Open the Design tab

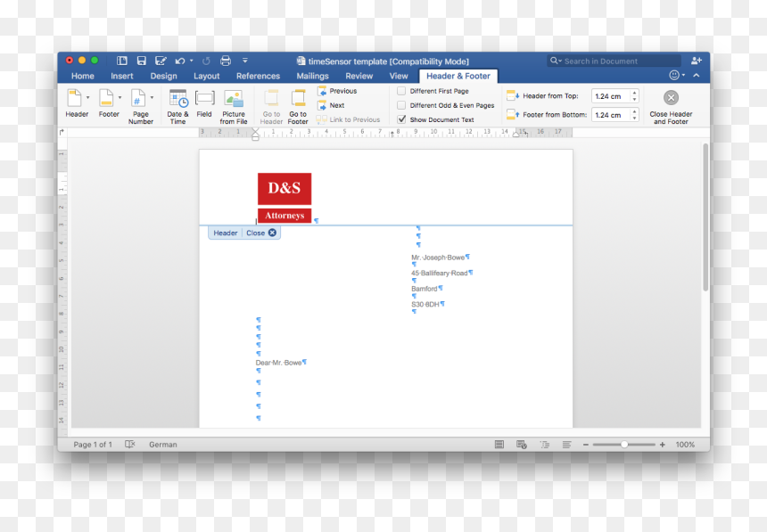coord(163,76)
